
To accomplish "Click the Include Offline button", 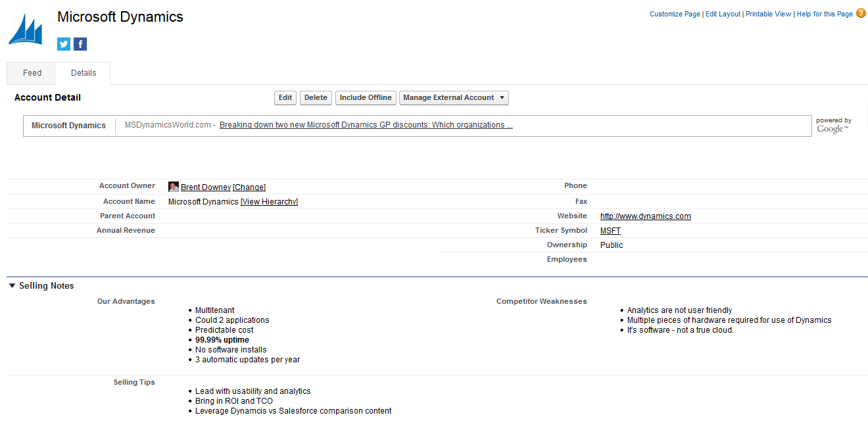I will coord(366,97).
